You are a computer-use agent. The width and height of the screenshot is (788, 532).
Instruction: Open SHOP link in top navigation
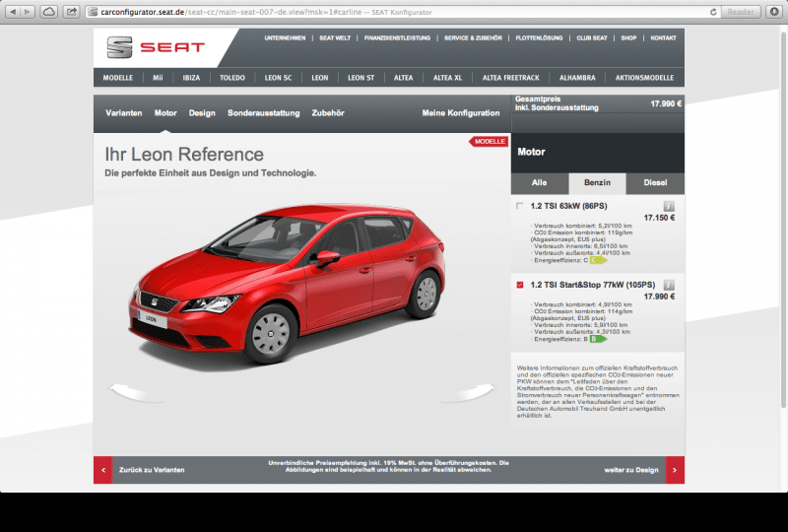(628, 38)
